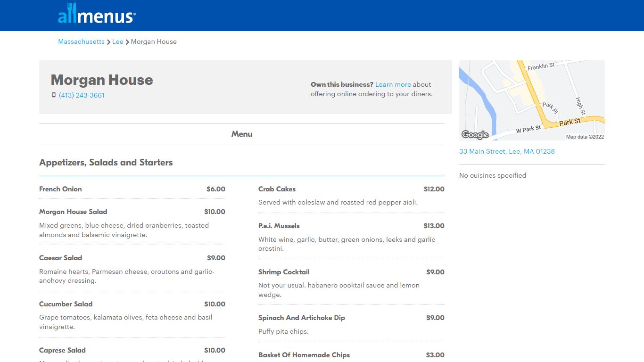This screenshot has height=362, width=644.
Task: Click the Puffy pita chips description
Action: click(283, 331)
